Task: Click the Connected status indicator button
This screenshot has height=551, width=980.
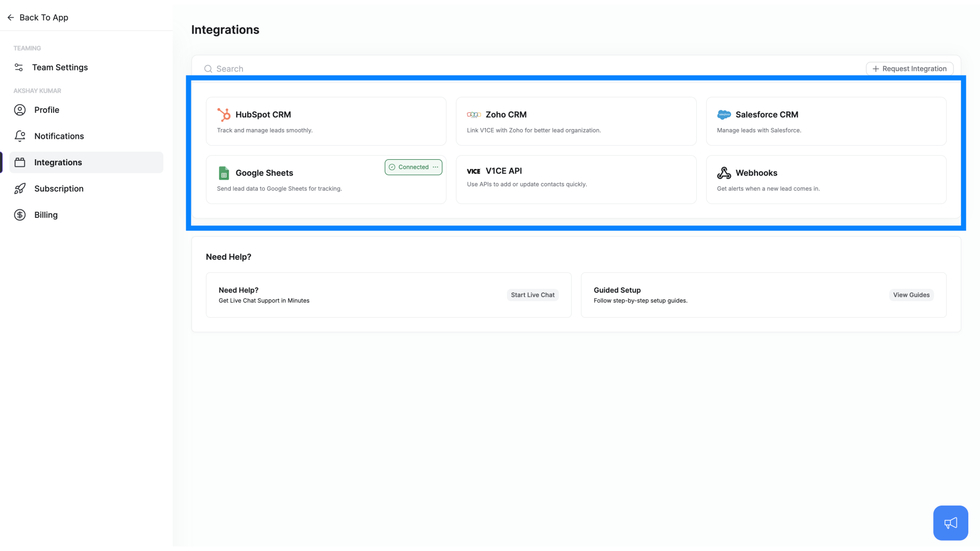Action: [413, 167]
